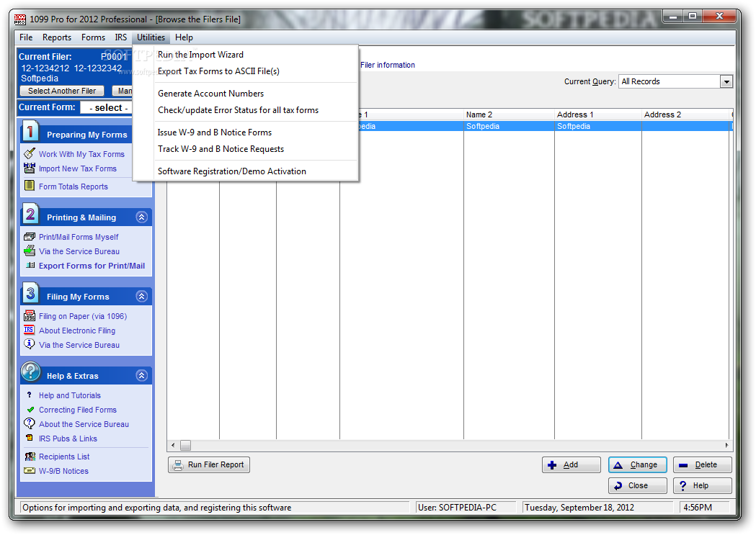Click the Current Form select field
756x535 pixels.
point(106,107)
